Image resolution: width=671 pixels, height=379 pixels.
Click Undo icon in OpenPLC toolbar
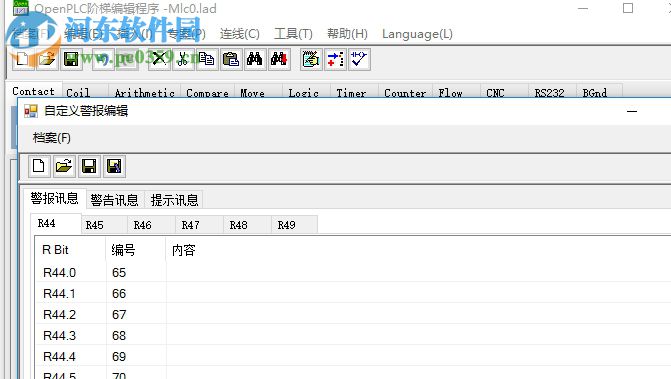(103, 59)
